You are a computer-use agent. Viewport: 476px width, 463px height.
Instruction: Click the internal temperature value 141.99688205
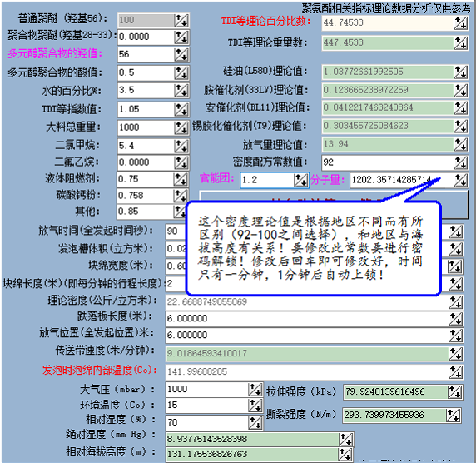coord(197,372)
